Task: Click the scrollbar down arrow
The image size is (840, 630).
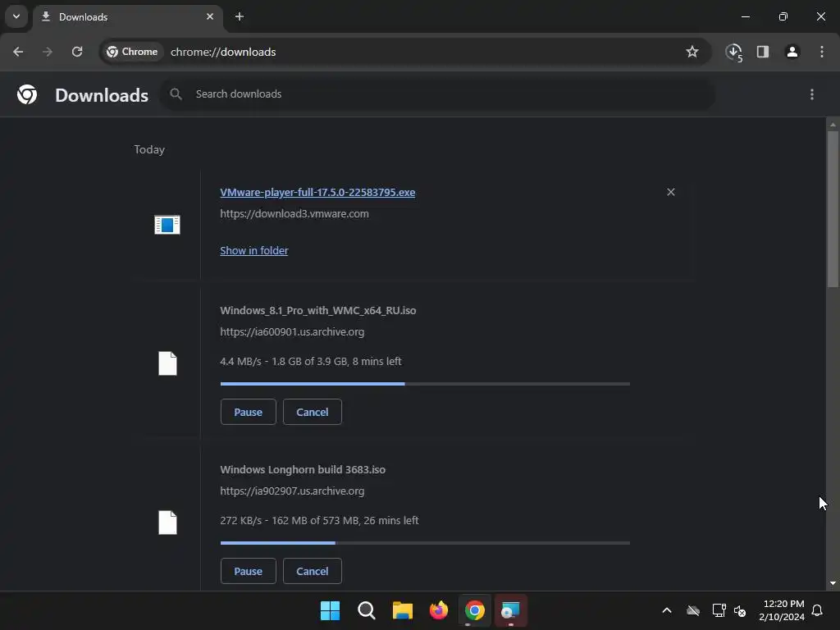Action: click(833, 583)
